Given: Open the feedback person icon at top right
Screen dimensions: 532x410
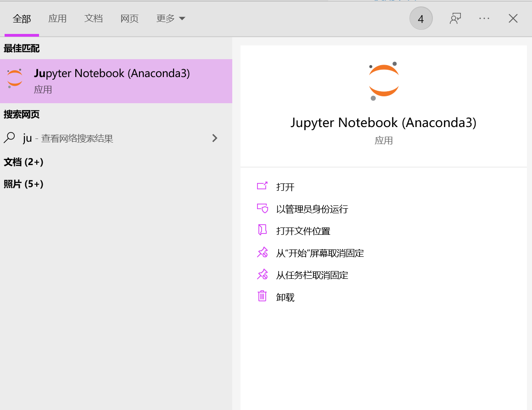Looking at the screenshot, I should (x=455, y=18).
